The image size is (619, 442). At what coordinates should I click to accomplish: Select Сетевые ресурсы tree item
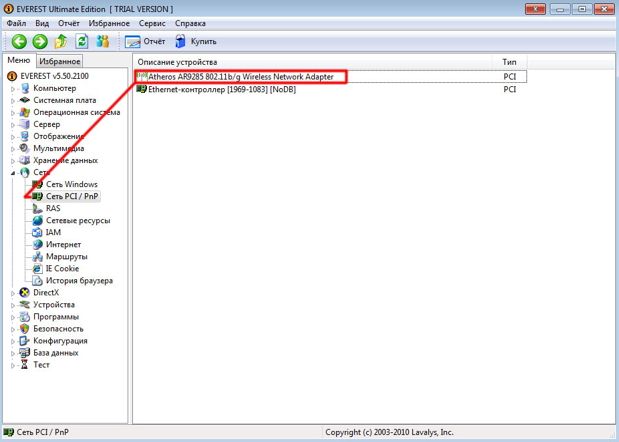pyautogui.click(x=78, y=220)
